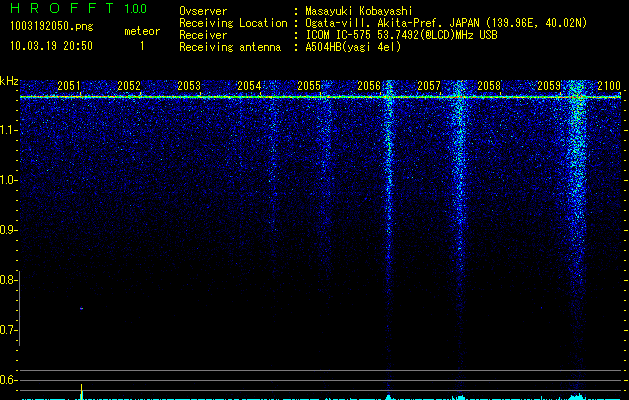Image resolution: width=629 pixels, height=400 pixels.
Task: Click the 0.7 kHz frequency label
Action: [x=8, y=330]
